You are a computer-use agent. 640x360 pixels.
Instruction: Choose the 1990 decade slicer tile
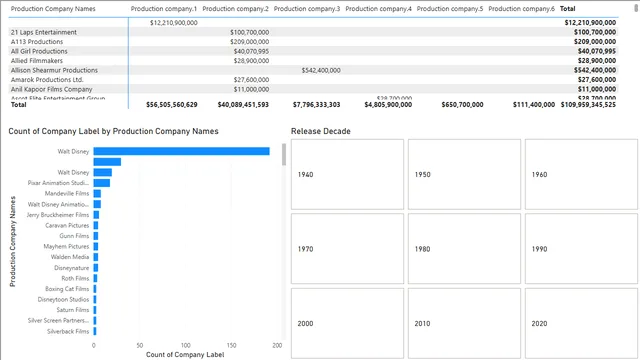click(x=581, y=249)
